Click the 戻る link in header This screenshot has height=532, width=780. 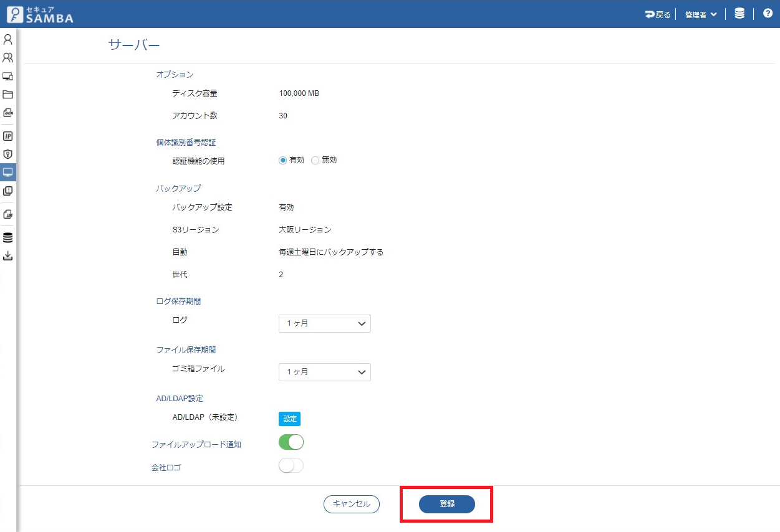click(658, 14)
